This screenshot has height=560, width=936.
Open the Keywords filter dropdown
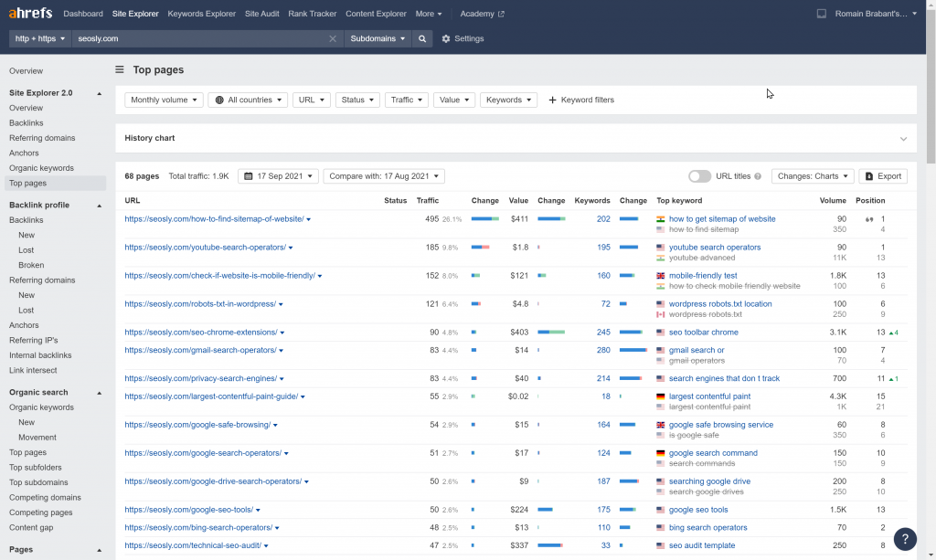[508, 100]
